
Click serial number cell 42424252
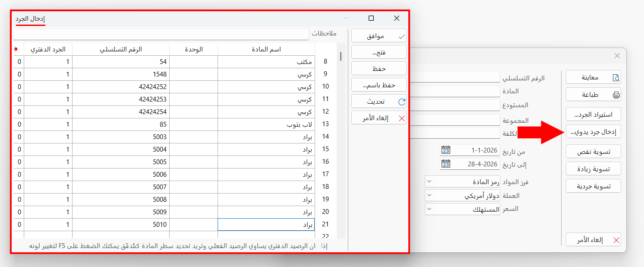(121, 87)
